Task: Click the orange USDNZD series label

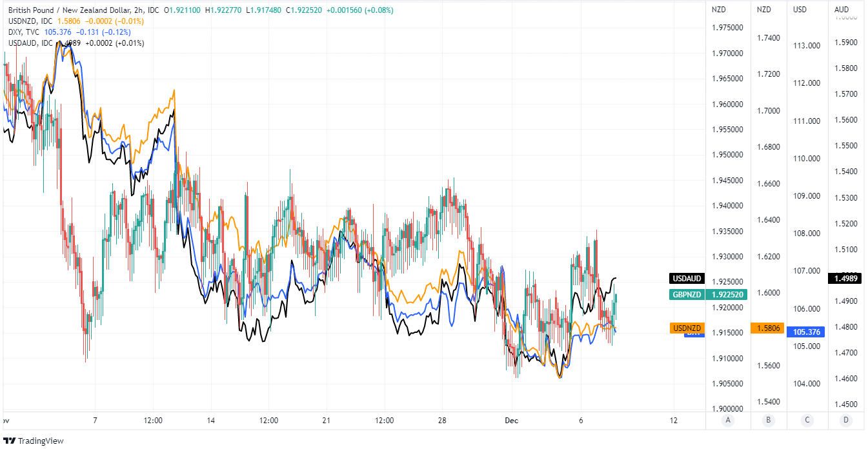Action: coord(687,328)
